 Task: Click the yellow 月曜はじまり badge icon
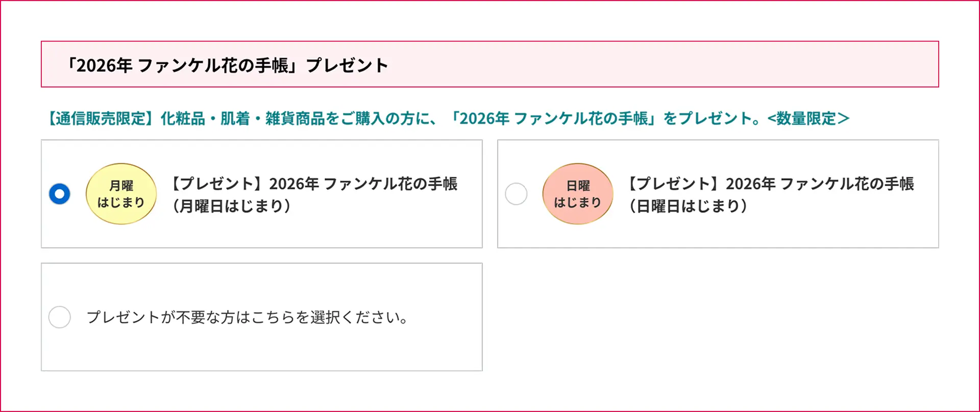point(121,194)
